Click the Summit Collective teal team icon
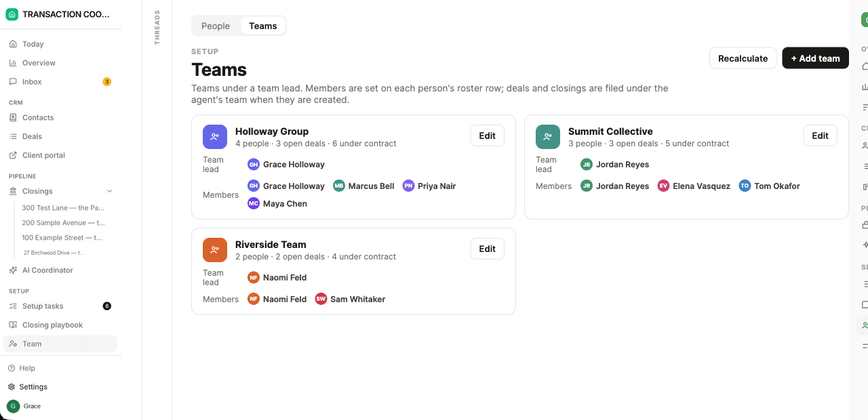Image resolution: width=868 pixels, height=420 pixels. click(548, 137)
